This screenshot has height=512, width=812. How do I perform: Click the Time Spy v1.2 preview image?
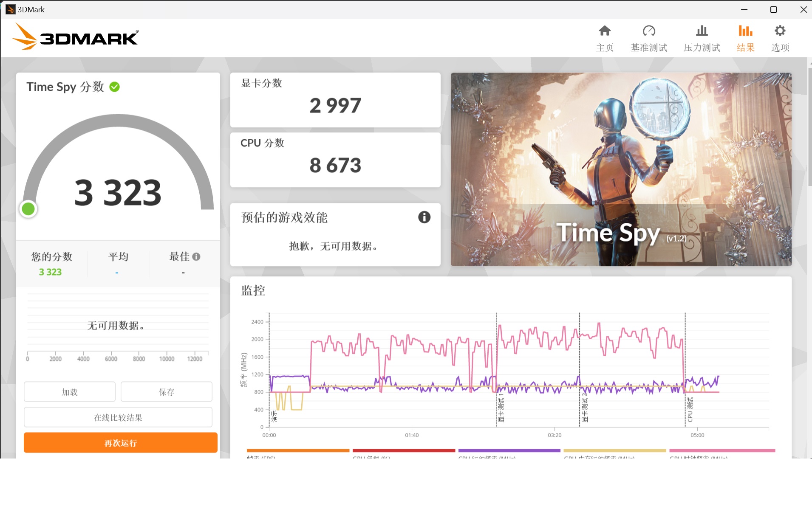click(x=621, y=169)
